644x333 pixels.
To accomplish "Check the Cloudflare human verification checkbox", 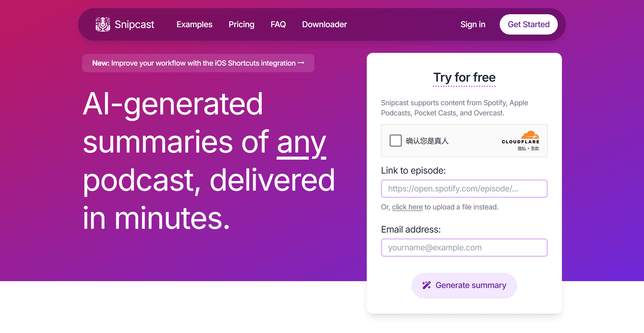I will pyautogui.click(x=395, y=141).
